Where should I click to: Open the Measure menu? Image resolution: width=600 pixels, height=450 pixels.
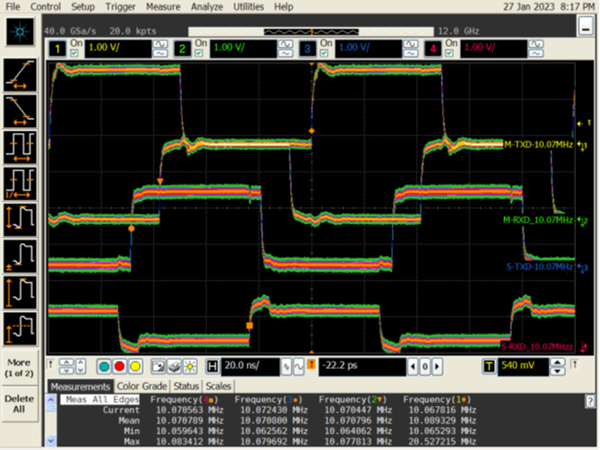click(163, 7)
